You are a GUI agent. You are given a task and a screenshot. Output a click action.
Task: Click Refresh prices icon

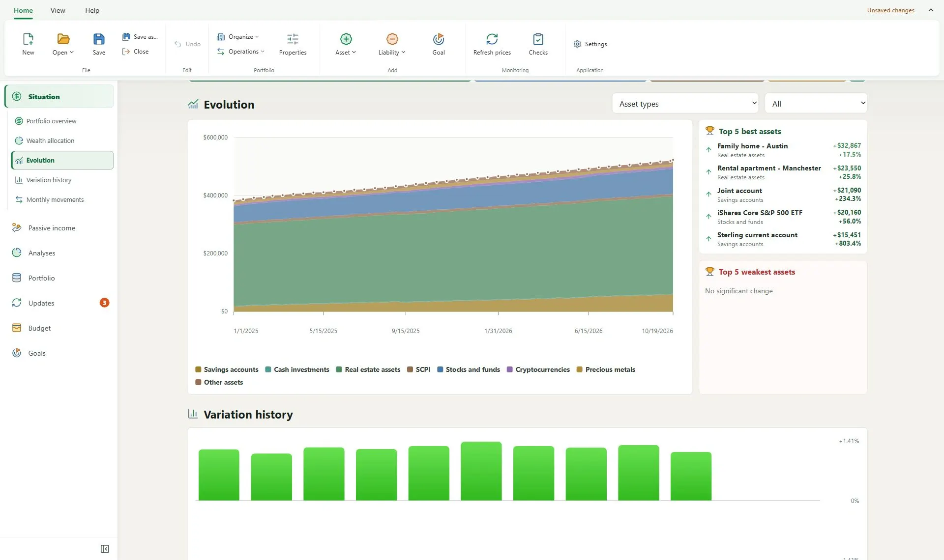point(492,39)
